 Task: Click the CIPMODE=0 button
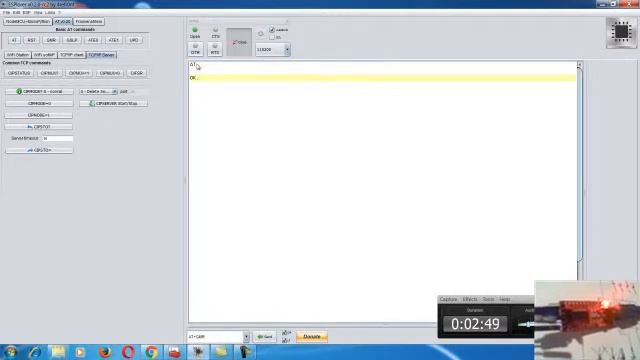point(39,104)
